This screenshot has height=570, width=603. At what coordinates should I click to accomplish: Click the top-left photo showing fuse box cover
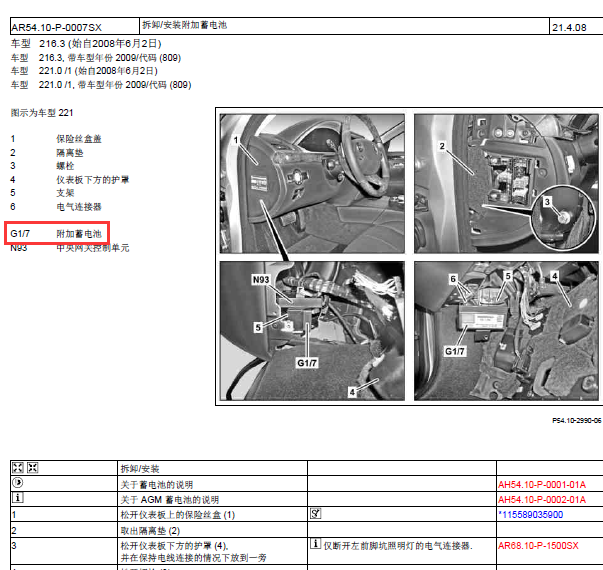[312, 183]
